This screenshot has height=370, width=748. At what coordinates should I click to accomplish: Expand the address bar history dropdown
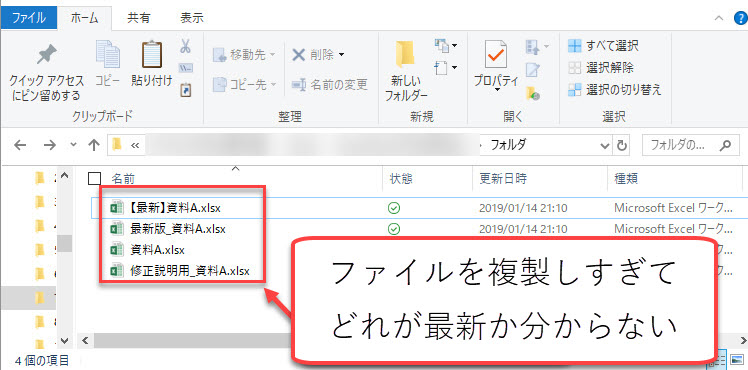pos(605,145)
